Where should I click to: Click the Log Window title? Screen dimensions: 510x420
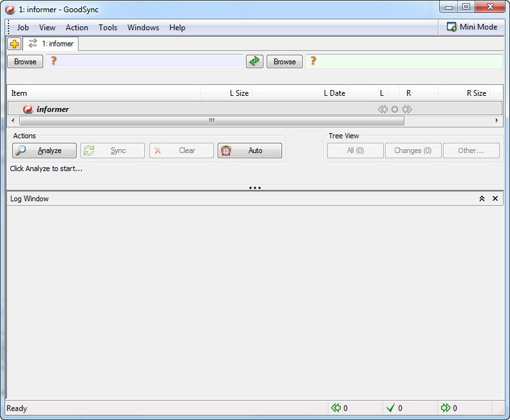pos(29,199)
